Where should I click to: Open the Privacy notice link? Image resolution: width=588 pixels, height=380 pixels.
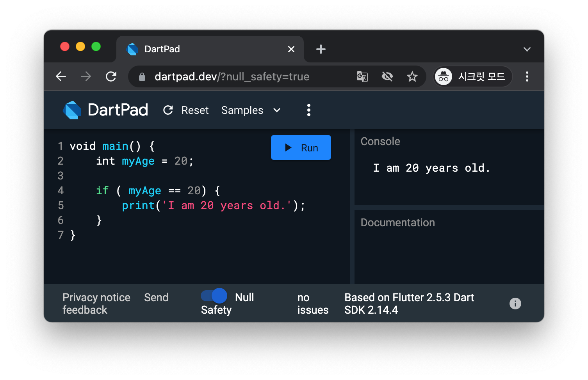(x=96, y=297)
